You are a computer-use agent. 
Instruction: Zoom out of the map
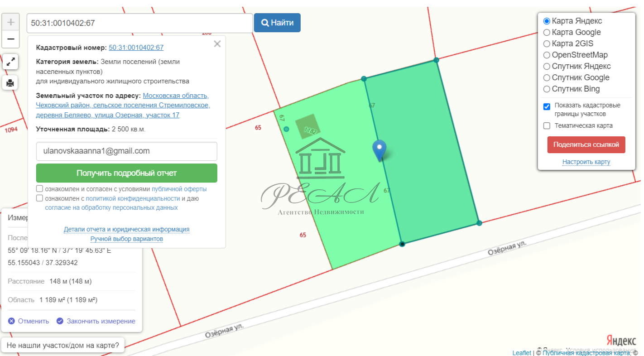tap(10, 39)
